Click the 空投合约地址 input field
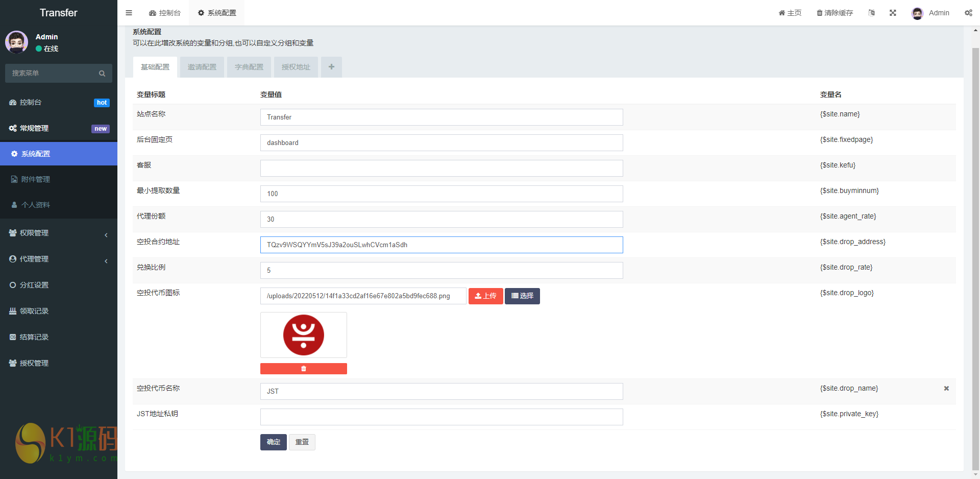980x479 pixels. pos(442,245)
